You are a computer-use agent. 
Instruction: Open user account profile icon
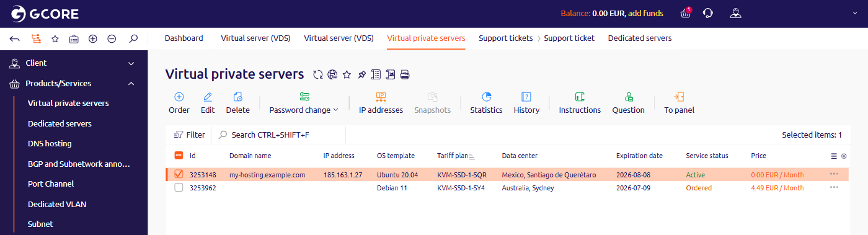pos(735,13)
